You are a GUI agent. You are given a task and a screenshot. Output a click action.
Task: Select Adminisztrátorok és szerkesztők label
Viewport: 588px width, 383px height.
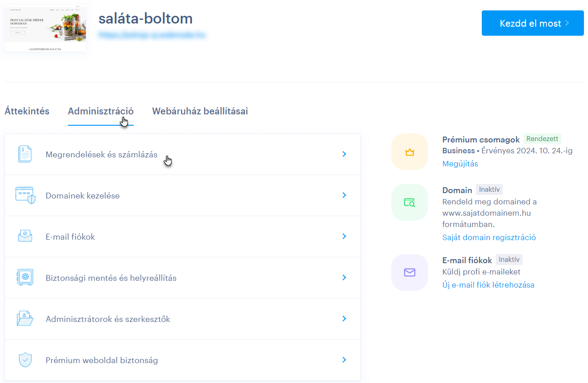[108, 319]
